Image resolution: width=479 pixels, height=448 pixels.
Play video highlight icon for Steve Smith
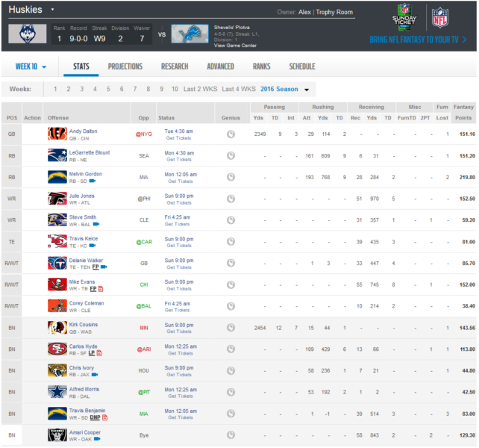tap(96, 224)
